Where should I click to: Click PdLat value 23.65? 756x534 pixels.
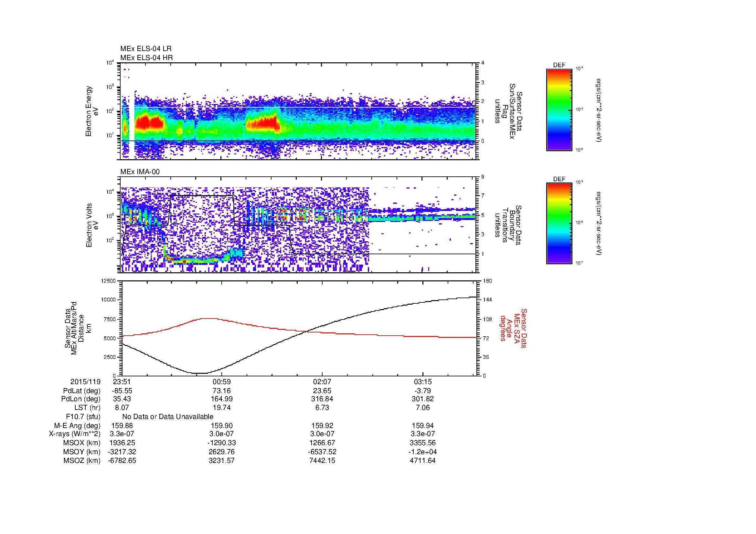pyautogui.click(x=322, y=391)
